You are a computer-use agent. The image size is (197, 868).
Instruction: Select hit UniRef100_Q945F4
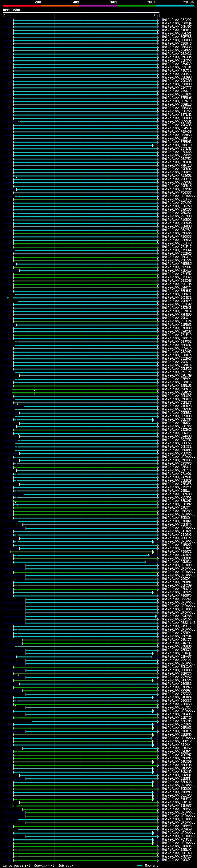pyautogui.click(x=176, y=128)
